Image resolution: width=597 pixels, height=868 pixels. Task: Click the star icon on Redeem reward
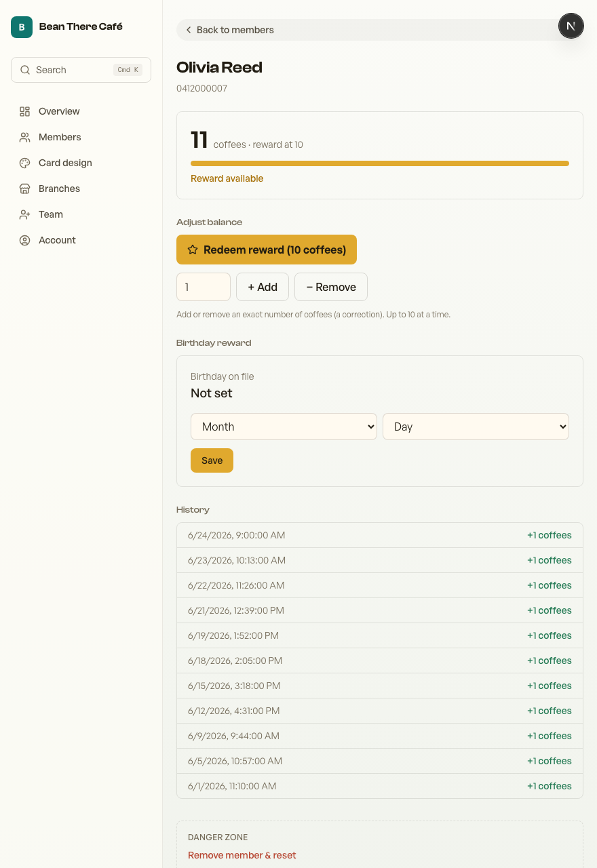coord(193,250)
